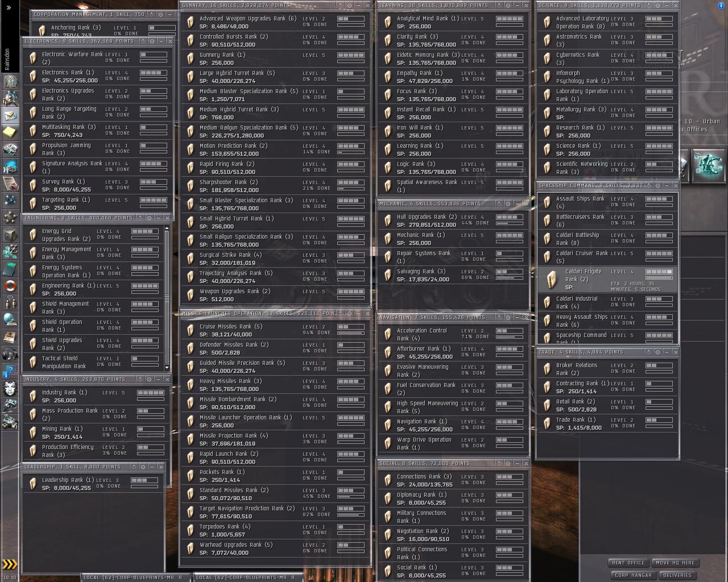Image resolution: width=728 pixels, height=582 pixels.
Task: Open the yellow notepad icon
Action: [x=10, y=132]
